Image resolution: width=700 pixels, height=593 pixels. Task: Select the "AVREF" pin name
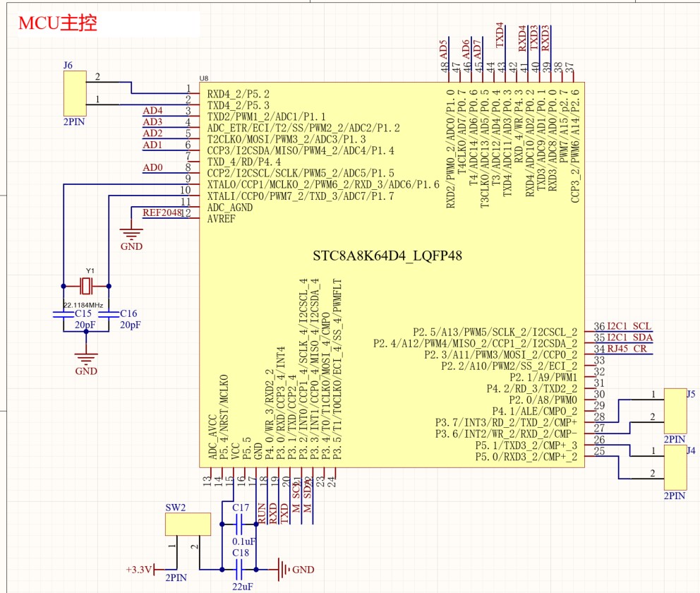221,219
